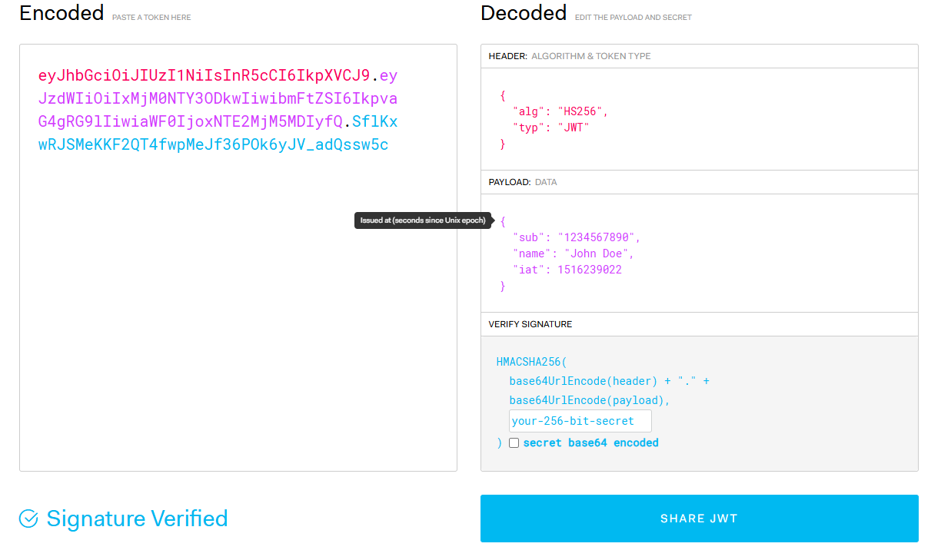
Task: Click the blue signature segment of the token
Action: [x=218, y=133]
